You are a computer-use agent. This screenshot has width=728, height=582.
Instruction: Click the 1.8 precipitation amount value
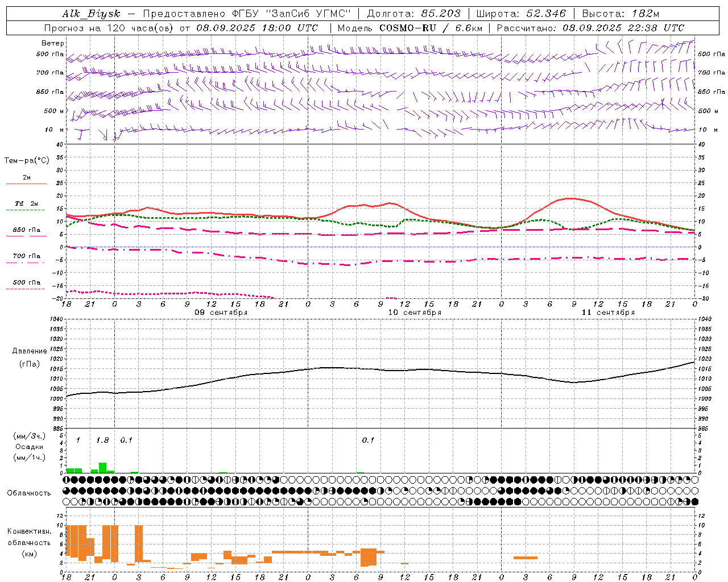coord(102,440)
